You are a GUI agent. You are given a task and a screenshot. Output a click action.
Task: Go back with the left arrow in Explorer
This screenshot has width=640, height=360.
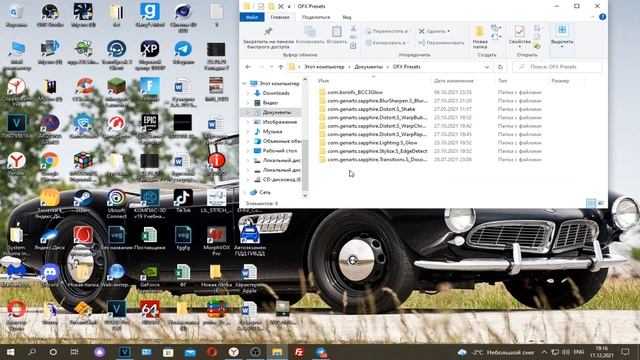click(248, 67)
